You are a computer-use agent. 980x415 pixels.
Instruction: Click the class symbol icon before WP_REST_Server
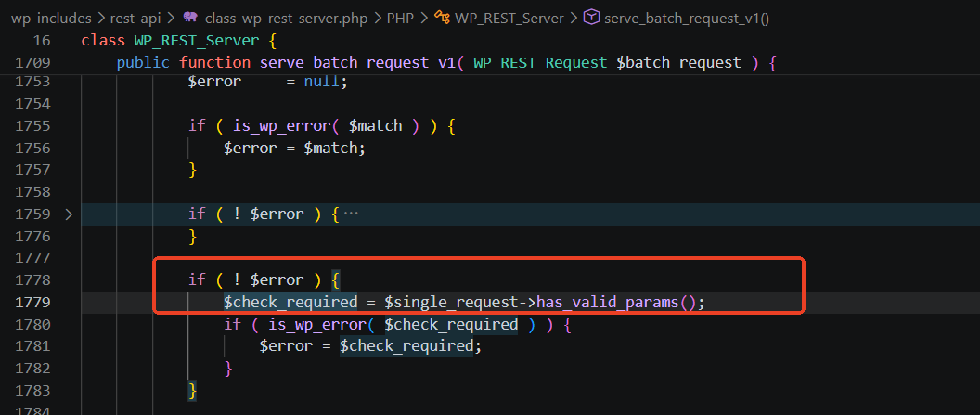(x=441, y=18)
